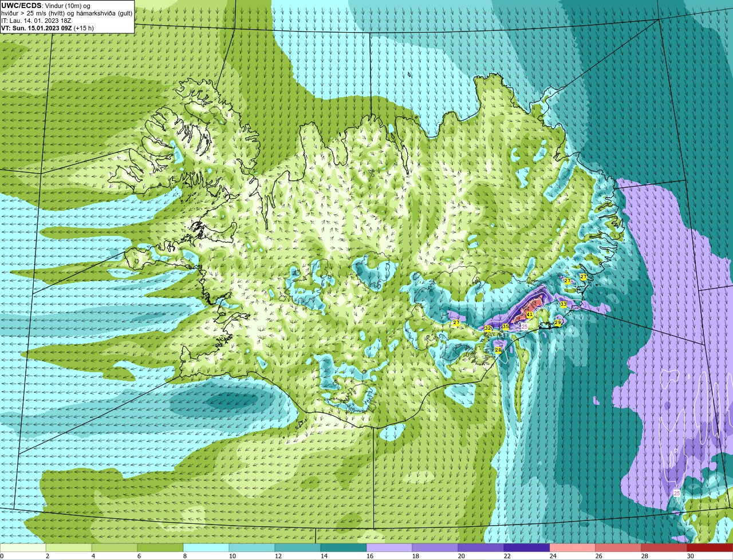Screen dimensions: 733x560
Task: Click the 6–8 m/s olive green legend swatch
Action: pos(160,548)
